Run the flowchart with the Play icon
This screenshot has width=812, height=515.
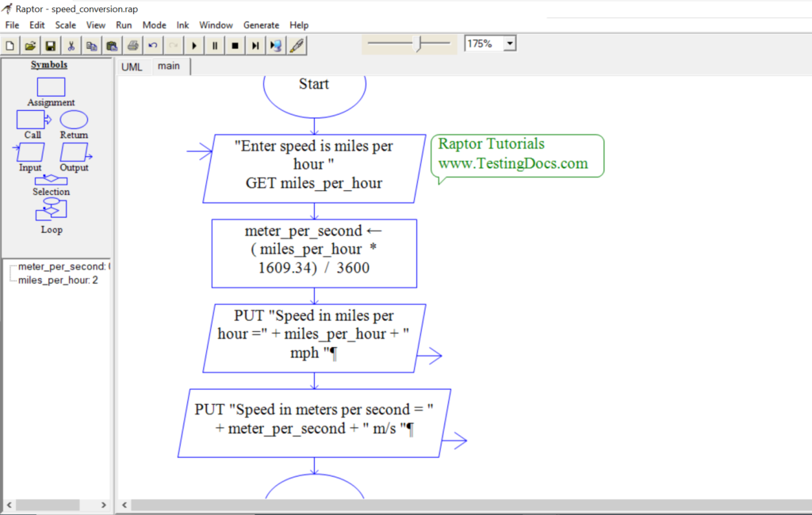click(193, 45)
